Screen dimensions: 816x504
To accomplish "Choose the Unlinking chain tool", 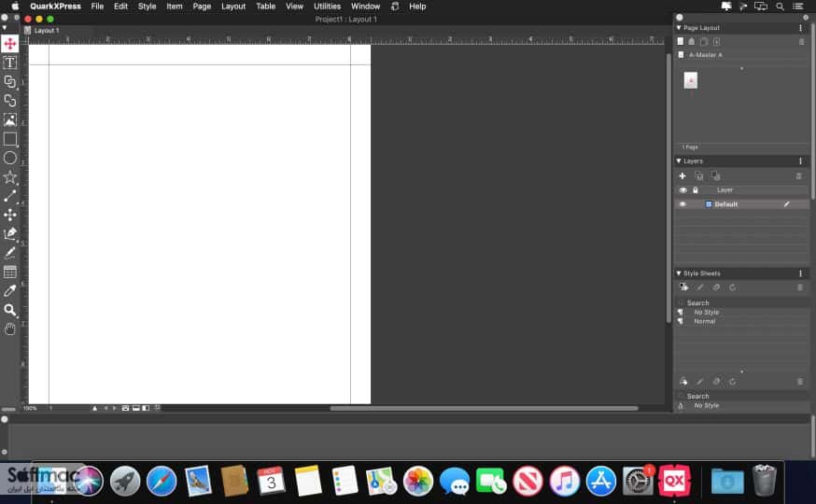I will point(10,101).
